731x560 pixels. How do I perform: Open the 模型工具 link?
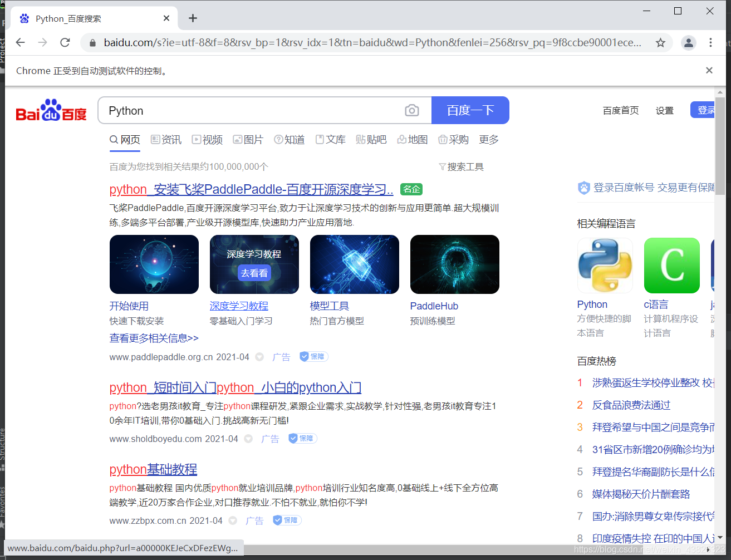[330, 306]
